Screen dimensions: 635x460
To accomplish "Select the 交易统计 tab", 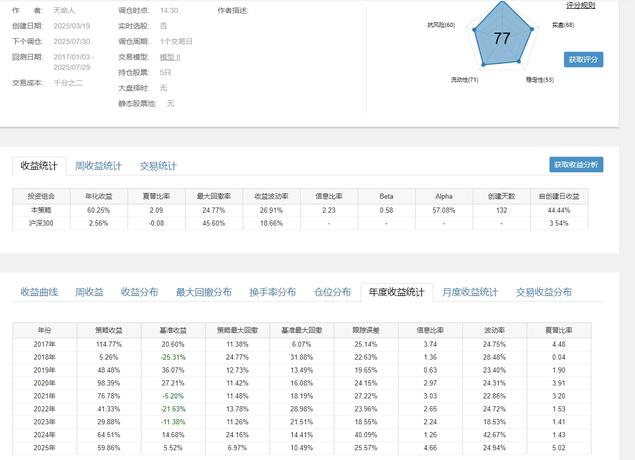I will (x=158, y=166).
